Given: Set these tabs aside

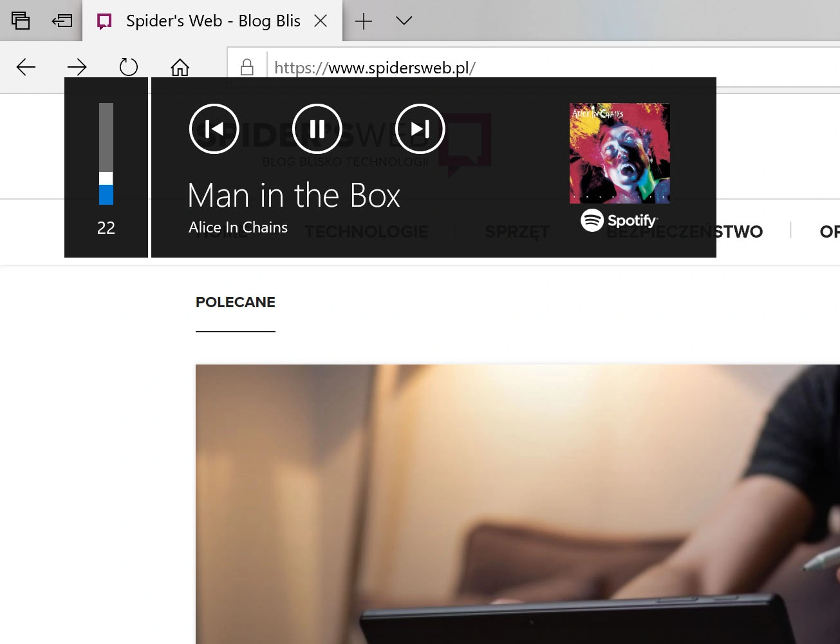Looking at the screenshot, I should (62, 21).
